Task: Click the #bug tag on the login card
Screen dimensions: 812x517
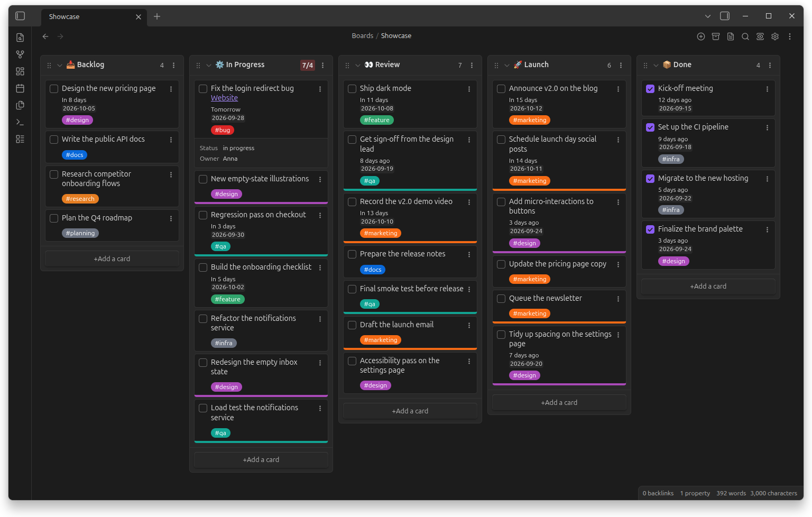Action: pos(223,130)
